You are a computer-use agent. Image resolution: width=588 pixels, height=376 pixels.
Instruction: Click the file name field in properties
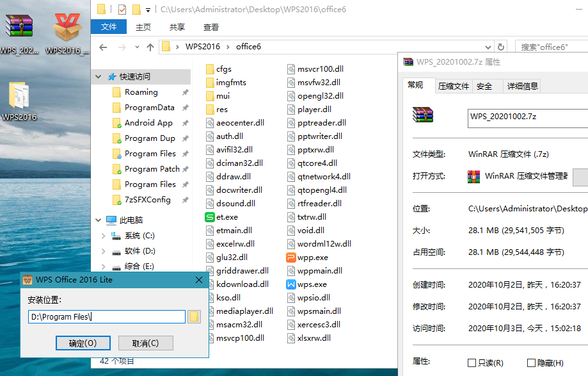pos(528,119)
